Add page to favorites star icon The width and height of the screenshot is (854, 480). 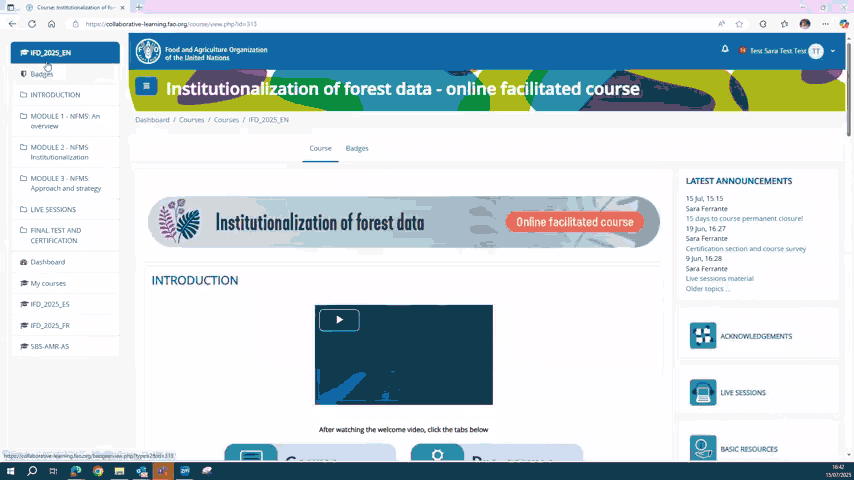[x=739, y=24]
